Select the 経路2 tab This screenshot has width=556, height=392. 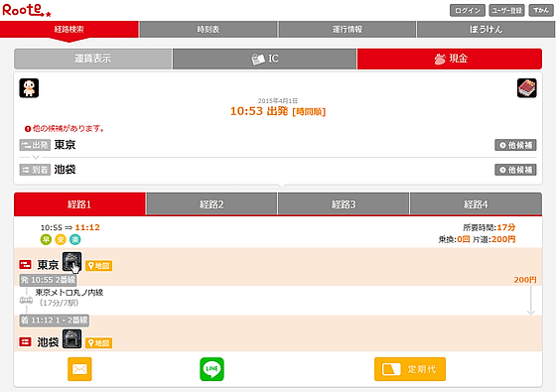pyautogui.click(x=211, y=204)
